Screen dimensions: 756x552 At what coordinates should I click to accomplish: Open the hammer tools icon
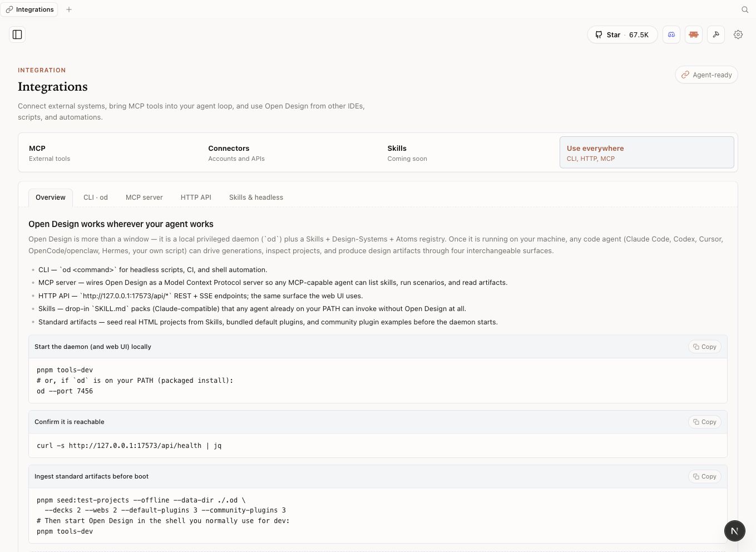[716, 34]
